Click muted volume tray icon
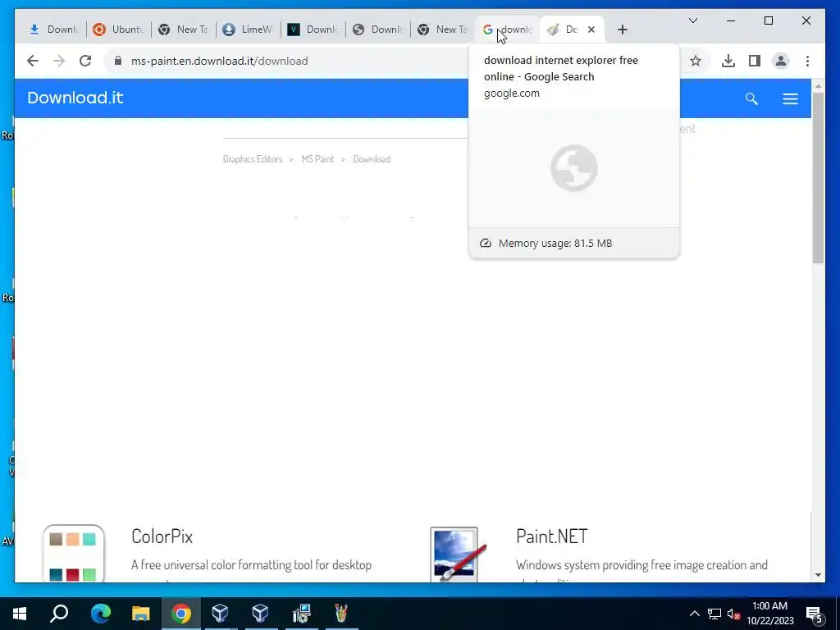The image size is (840, 630). pos(733,614)
